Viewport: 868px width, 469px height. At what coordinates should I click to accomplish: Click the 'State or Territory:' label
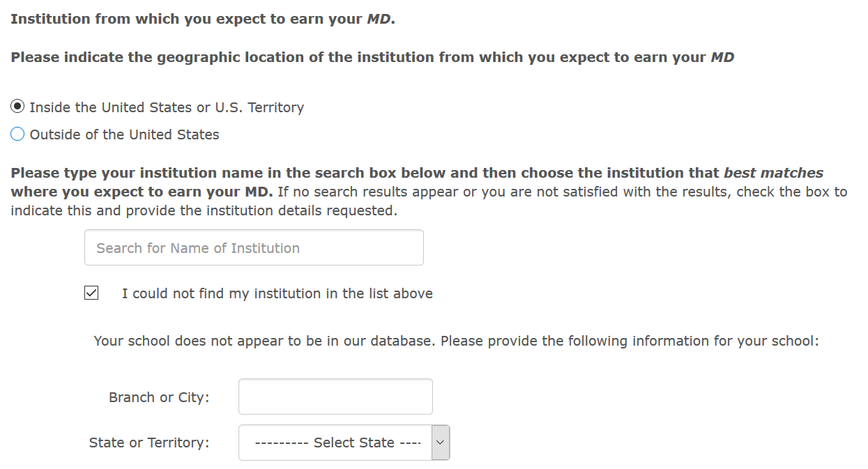[x=149, y=443]
